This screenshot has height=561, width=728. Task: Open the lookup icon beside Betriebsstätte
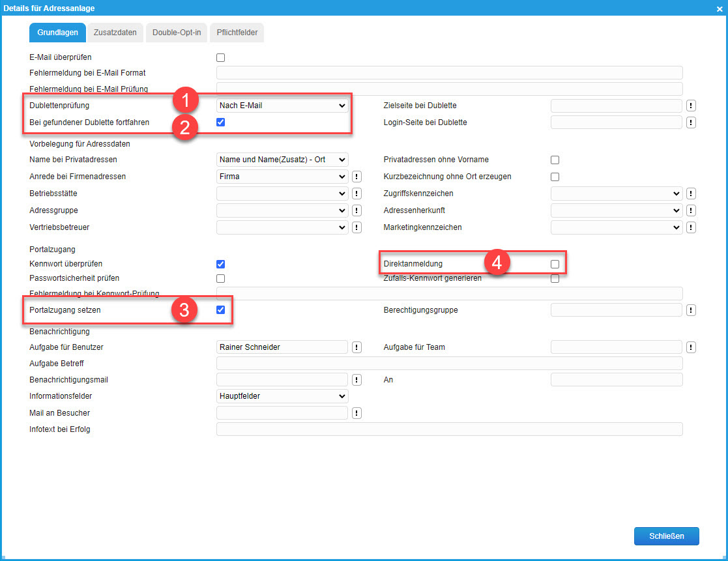click(357, 194)
